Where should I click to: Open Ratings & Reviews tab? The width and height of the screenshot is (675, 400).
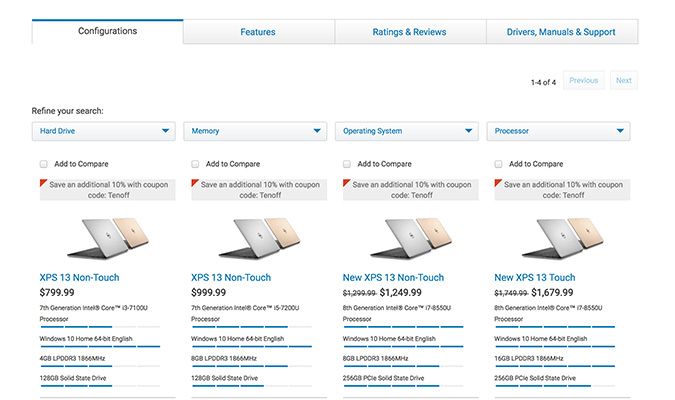(409, 32)
